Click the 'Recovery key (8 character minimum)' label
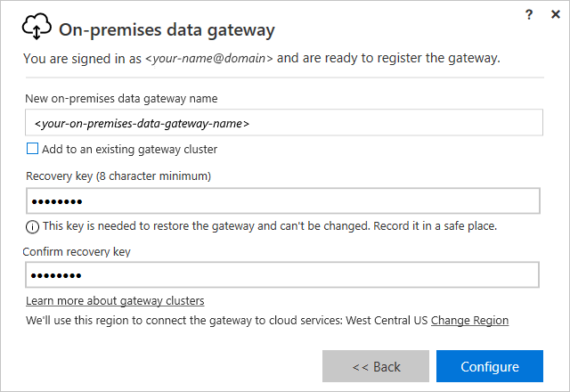 (118, 176)
